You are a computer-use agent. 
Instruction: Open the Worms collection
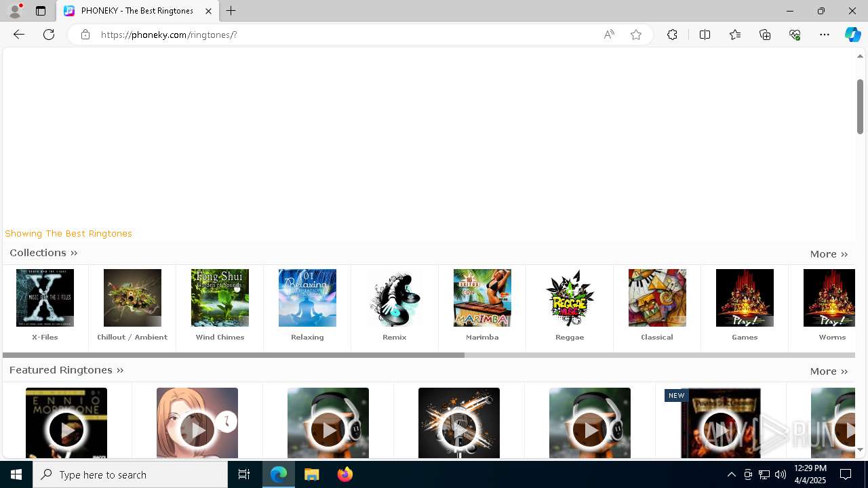tap(830, 298)
